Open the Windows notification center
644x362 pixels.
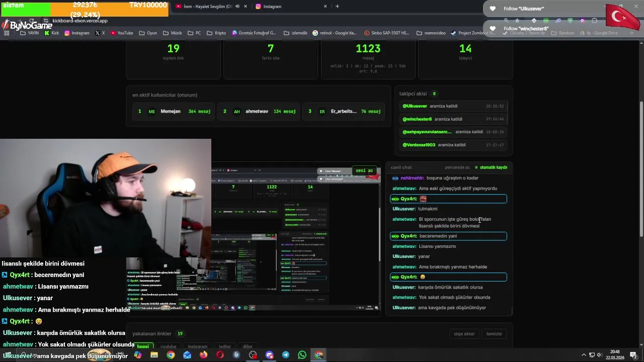[x=633, y=355]
